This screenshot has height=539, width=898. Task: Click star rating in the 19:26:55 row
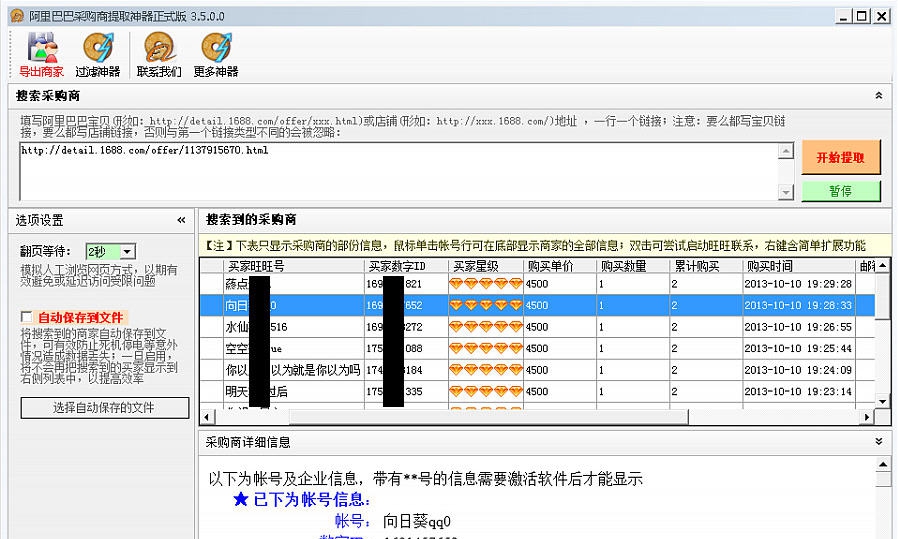point(486,327)
